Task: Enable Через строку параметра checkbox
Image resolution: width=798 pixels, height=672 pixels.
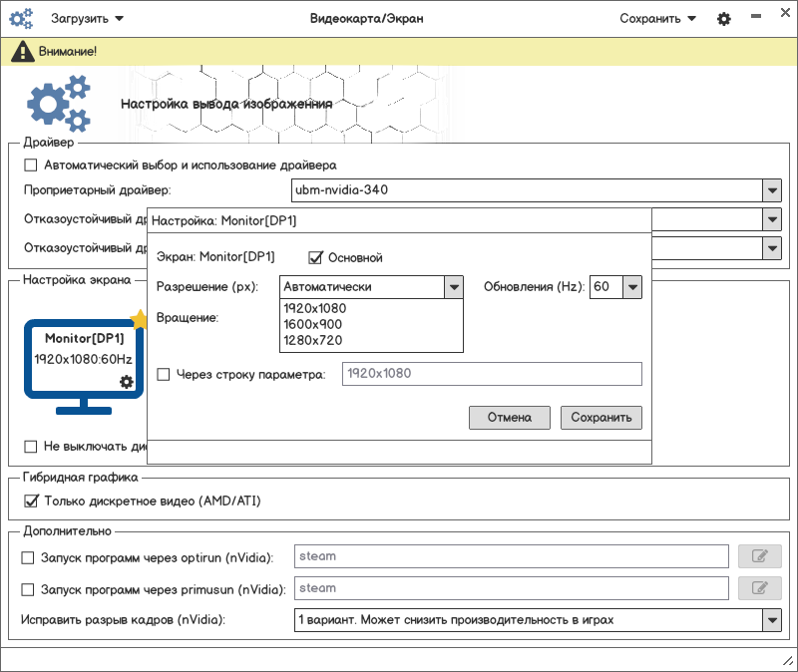Action: (x=165, y=375)
